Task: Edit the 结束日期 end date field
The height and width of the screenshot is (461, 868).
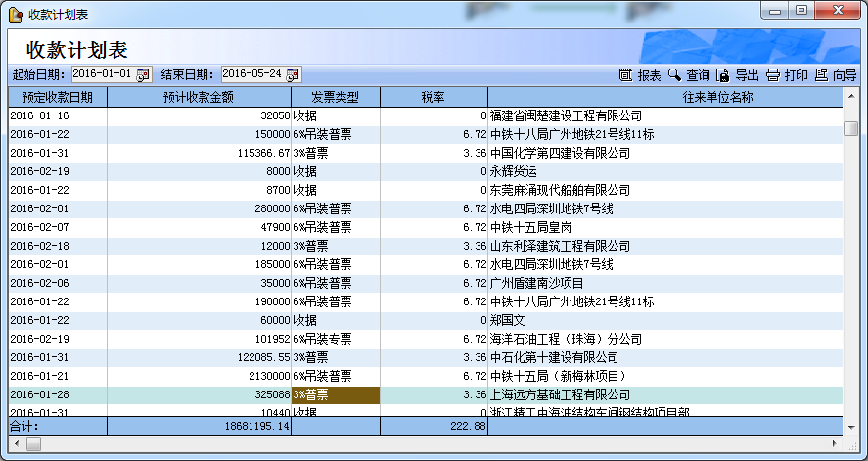Action: (x=251, y=74)
